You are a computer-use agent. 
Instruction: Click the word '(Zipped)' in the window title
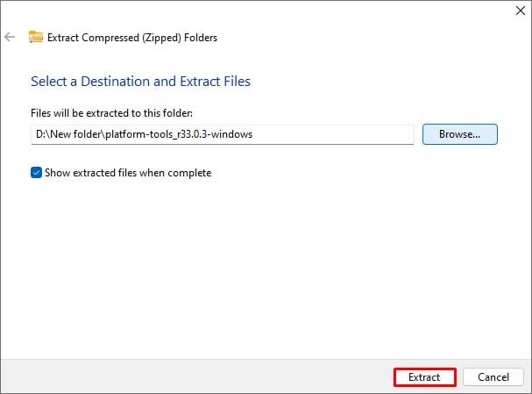(161, 38)
